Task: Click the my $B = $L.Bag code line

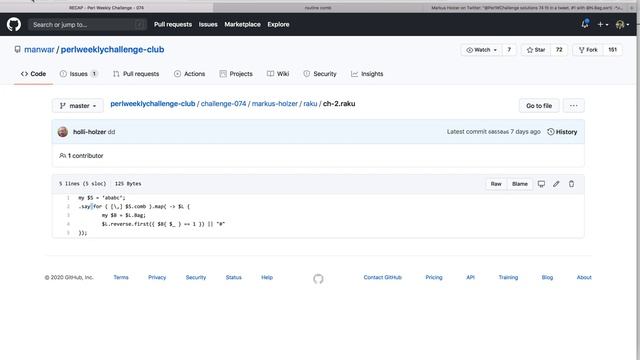Action: pyautogui.click(x=124, y=215)
